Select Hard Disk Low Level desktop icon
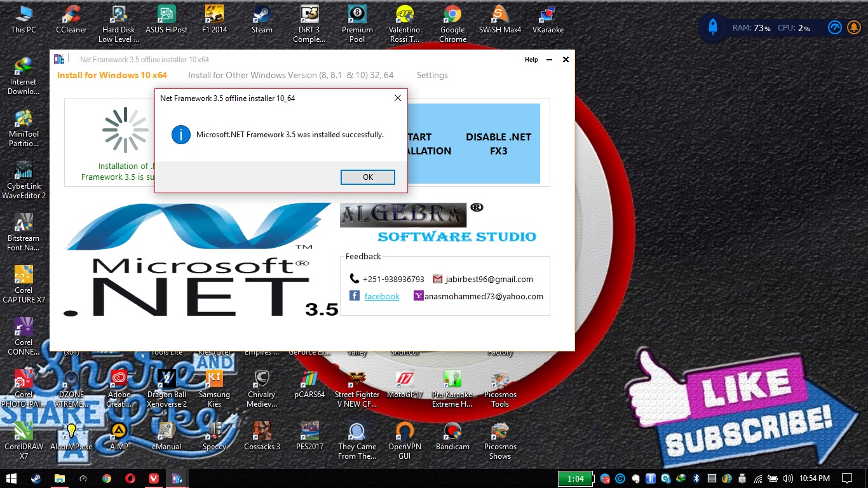The width and height of the screenshot is (868, 488). (x=119, y=24)
